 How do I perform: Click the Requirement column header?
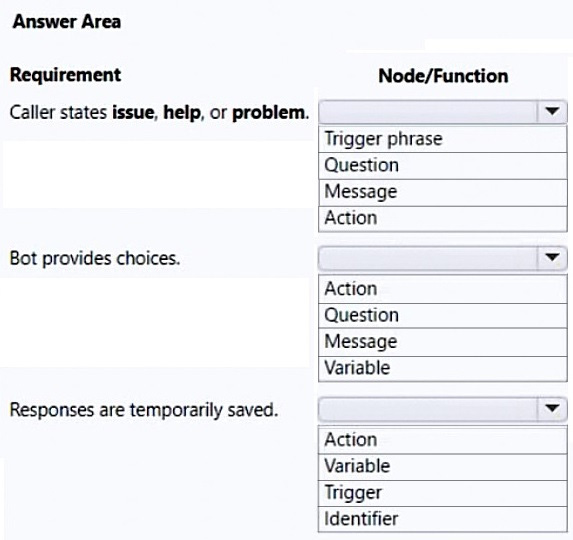pyautogui.click(x=65, y=75)
